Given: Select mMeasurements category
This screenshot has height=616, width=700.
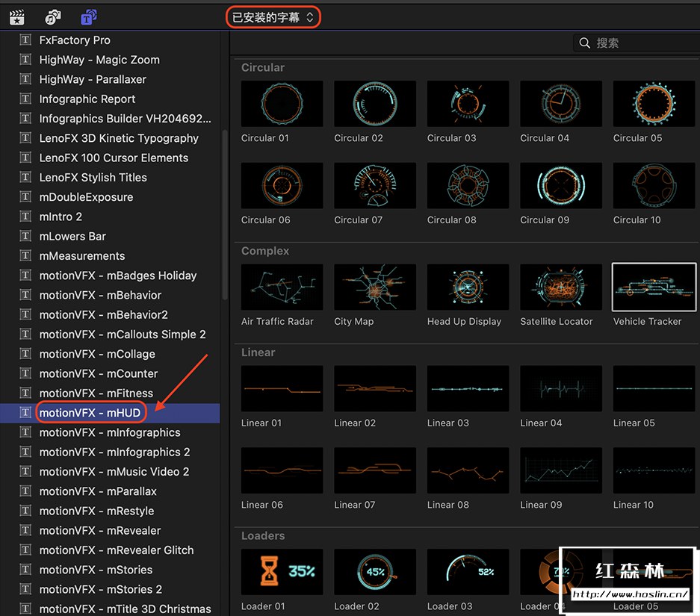Looking at the screenshot, I should (110, 256).
